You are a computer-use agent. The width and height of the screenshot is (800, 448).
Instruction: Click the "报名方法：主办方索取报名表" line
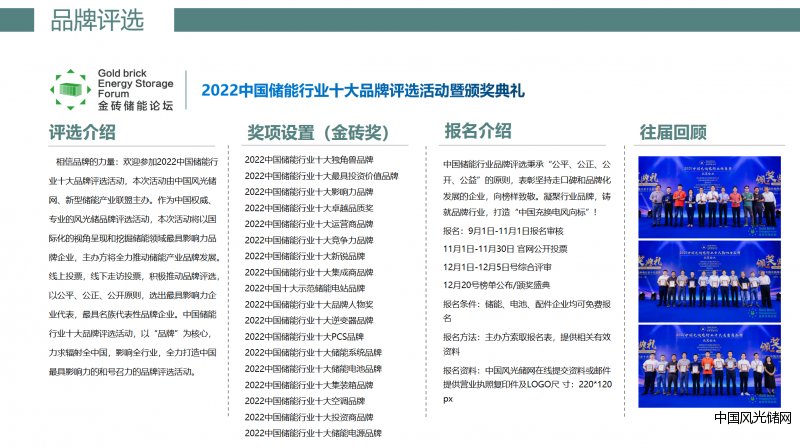click(527, 344)
